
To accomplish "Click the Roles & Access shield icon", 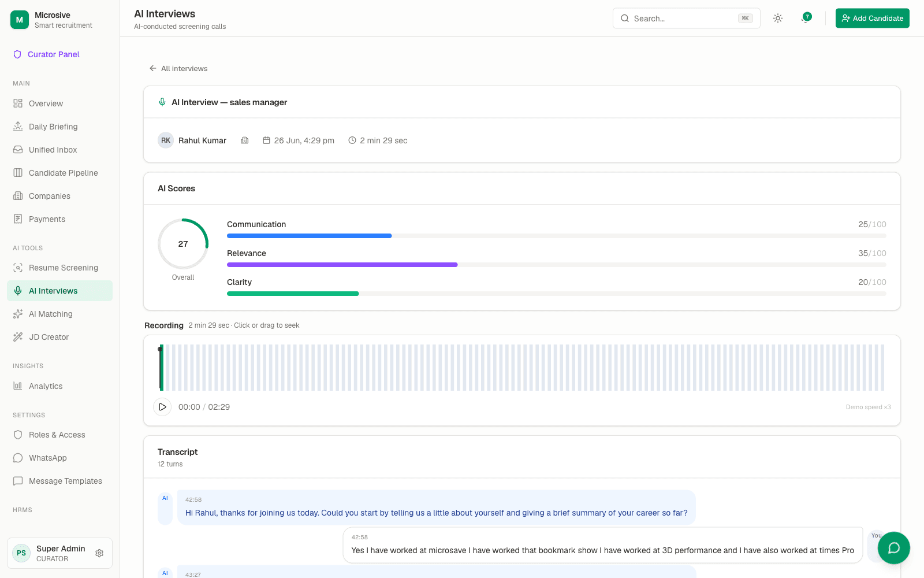I will tap(18, 435).
